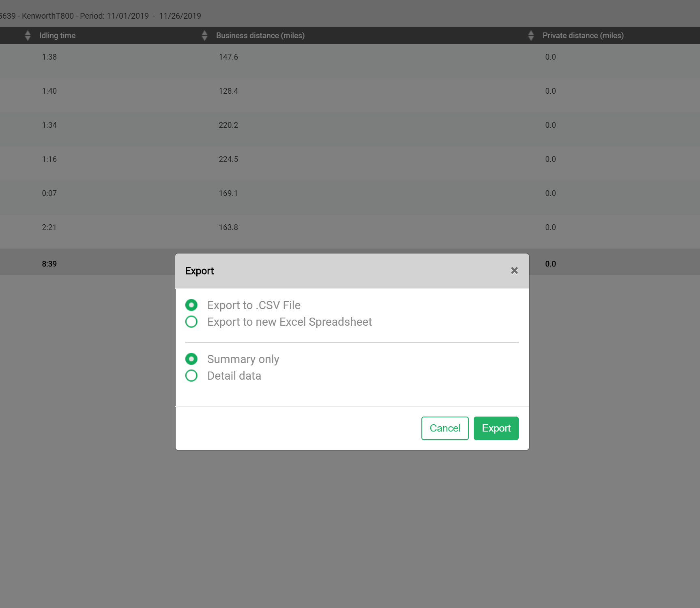Viewport: 700px width, 608px height.
Task: Click total idling time 8:39
Action: coord(49,264)
